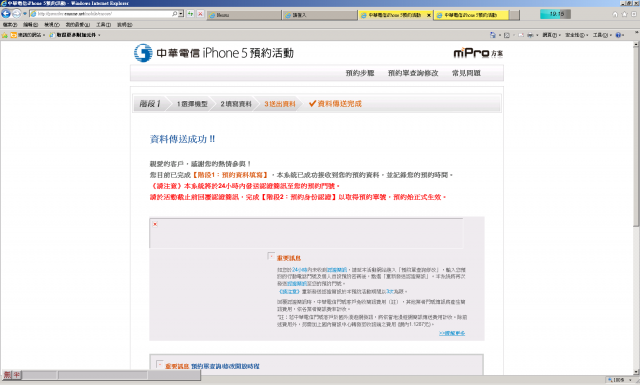Click 重要訊息 預約單查詢/修改開放時程 heading

[x=212, y=366]
